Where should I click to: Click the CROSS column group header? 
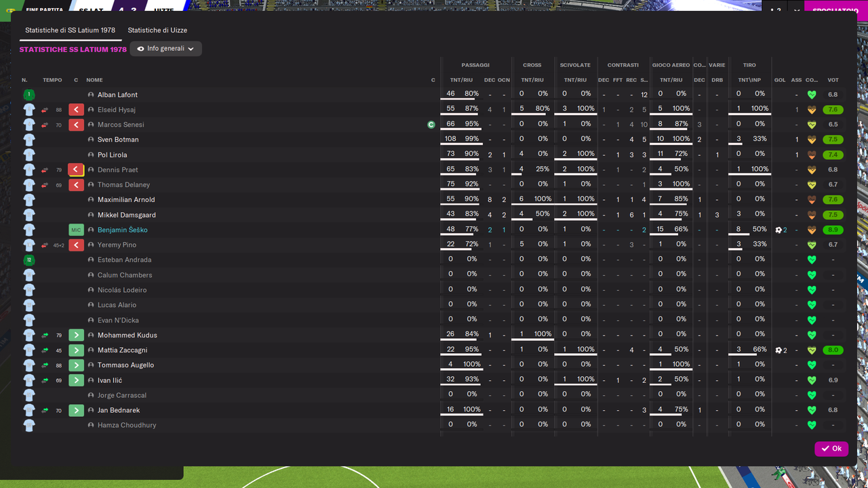pos(532,65)
